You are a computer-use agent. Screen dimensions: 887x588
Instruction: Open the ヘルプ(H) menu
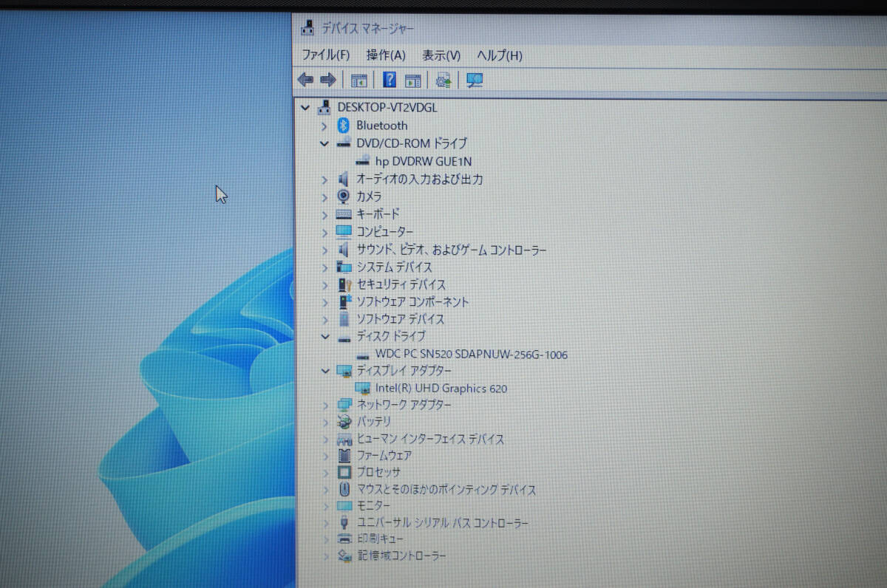tap(499, 55)
